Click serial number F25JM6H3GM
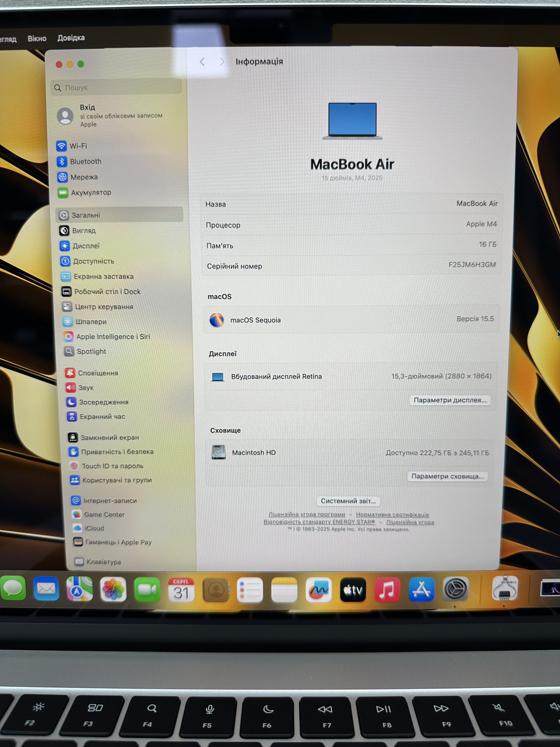The image size is (560, 747). tap(472, 265)
